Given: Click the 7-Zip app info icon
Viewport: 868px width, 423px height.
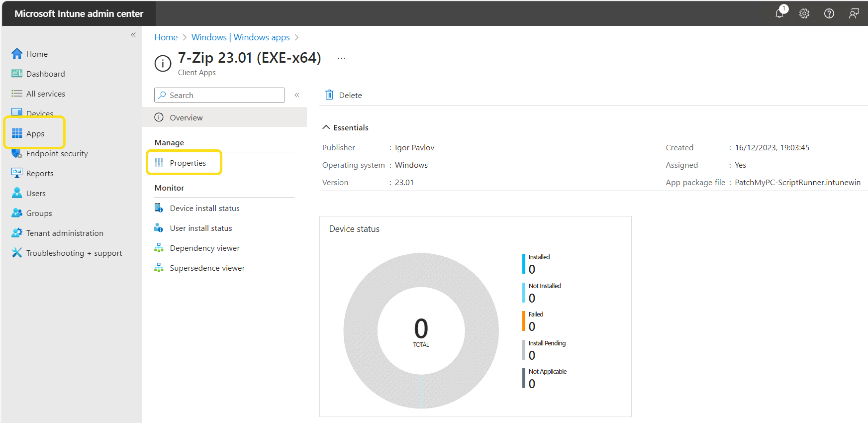Looking at the screenshot, I should click(163, 63).
